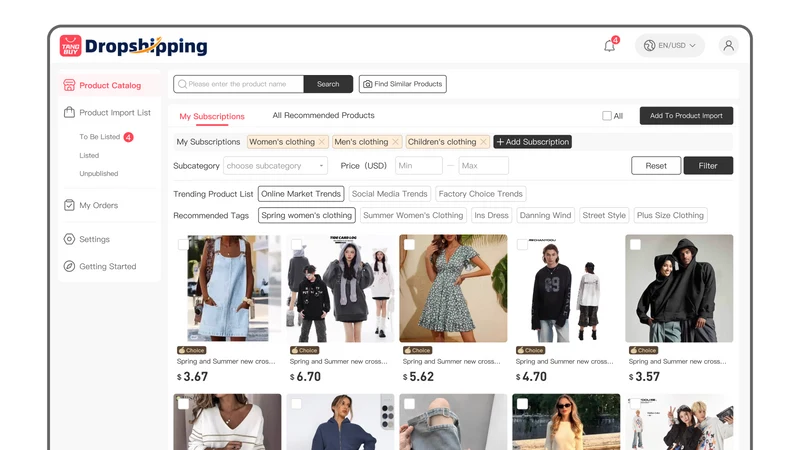The image size is (800, 450).
Task: Click the Getting Started compass icon
Action: tap(69, 266)
